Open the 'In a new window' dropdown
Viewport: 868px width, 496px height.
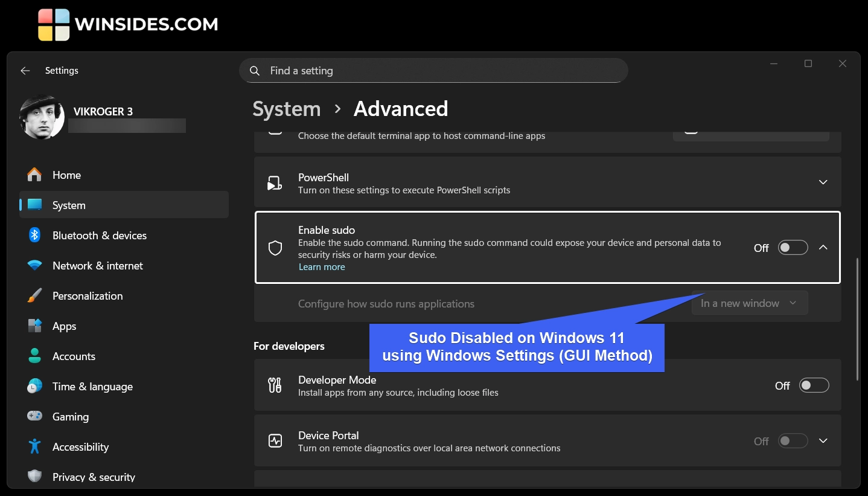(749, 303)
